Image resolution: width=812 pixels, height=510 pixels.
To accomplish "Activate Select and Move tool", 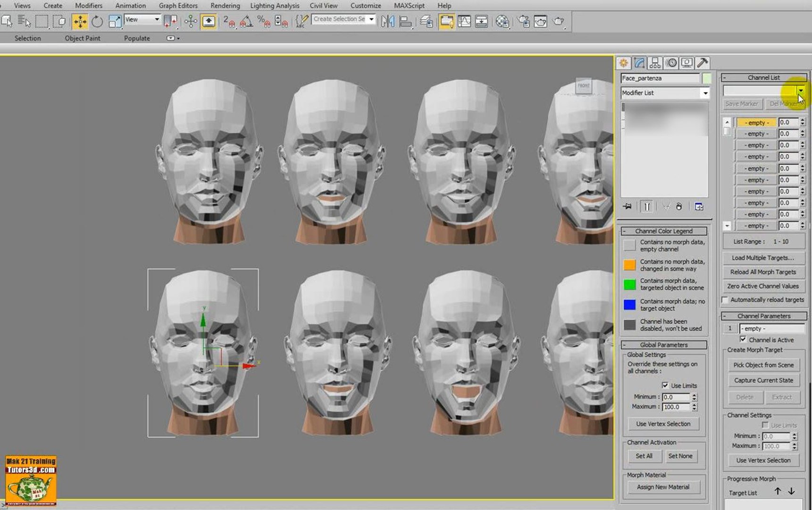I will 80,21.
